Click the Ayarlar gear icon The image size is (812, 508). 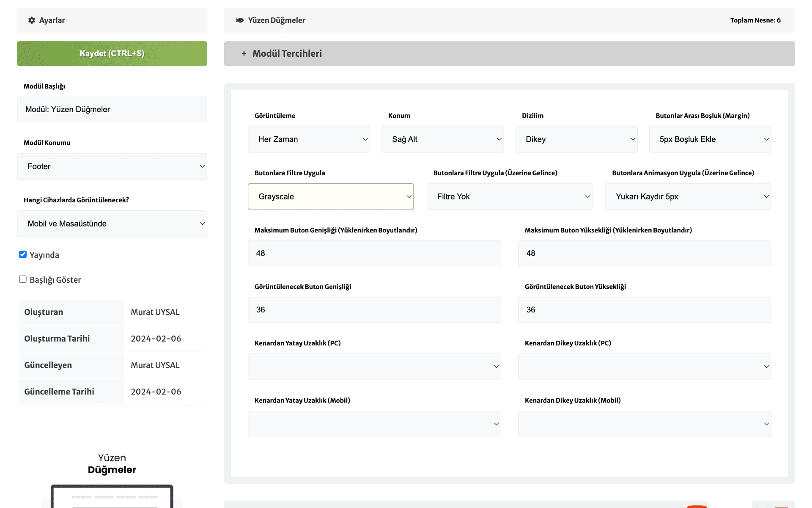click(32, 20)
